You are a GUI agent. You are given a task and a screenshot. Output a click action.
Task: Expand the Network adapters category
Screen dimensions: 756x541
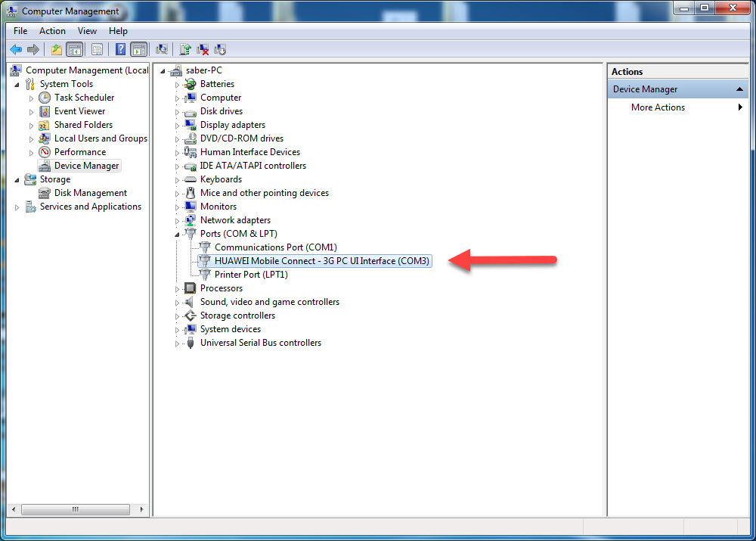(x=178, y=220)
